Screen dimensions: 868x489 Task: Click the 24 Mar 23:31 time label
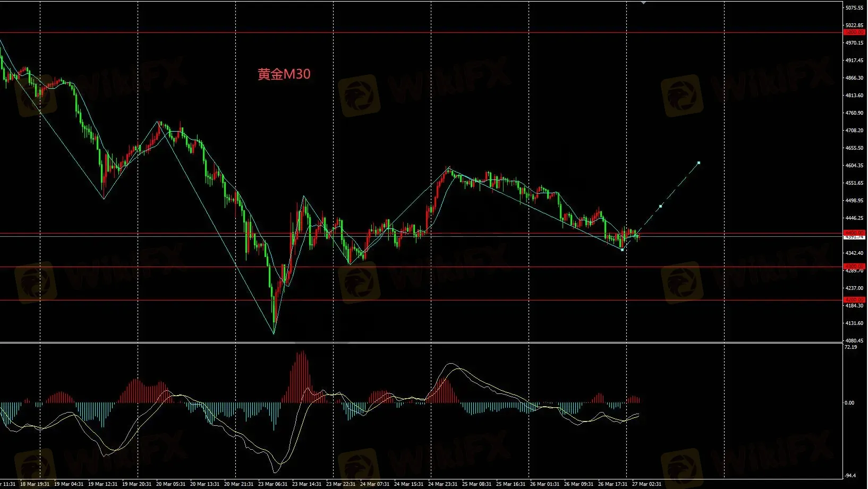coord(442,484)
